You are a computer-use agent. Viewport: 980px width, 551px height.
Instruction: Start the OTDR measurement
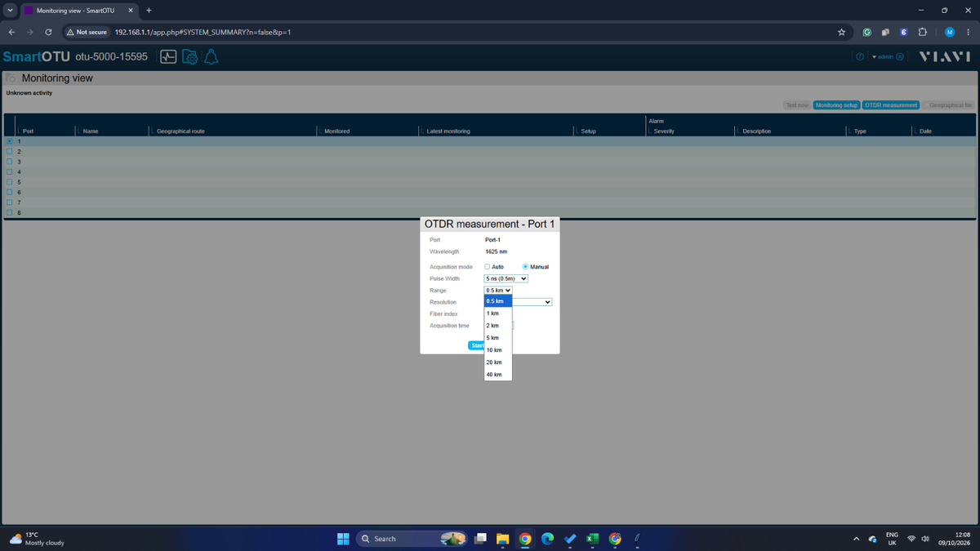(477, 345)
